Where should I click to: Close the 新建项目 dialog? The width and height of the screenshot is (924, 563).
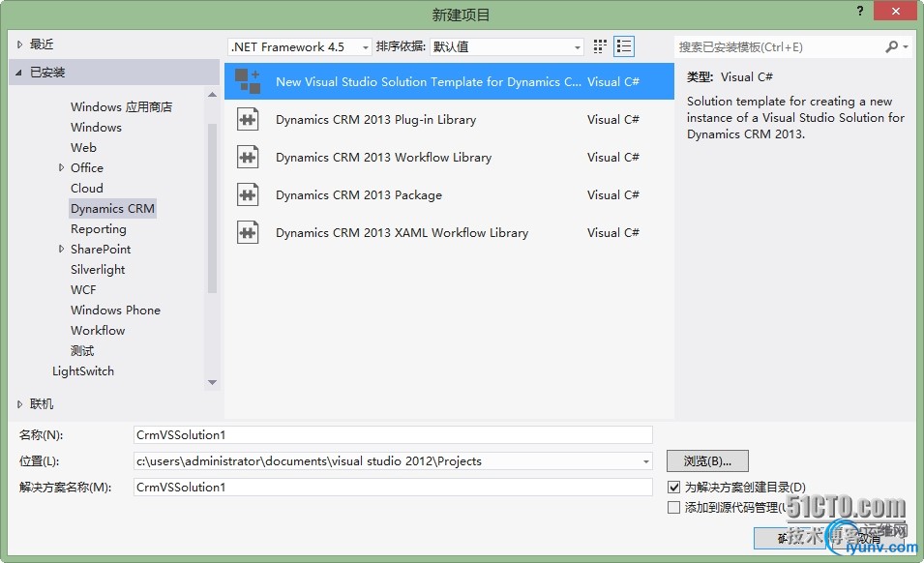[895, 12]
